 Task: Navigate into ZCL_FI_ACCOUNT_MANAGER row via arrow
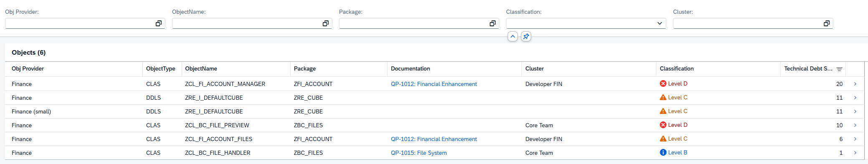855,84
